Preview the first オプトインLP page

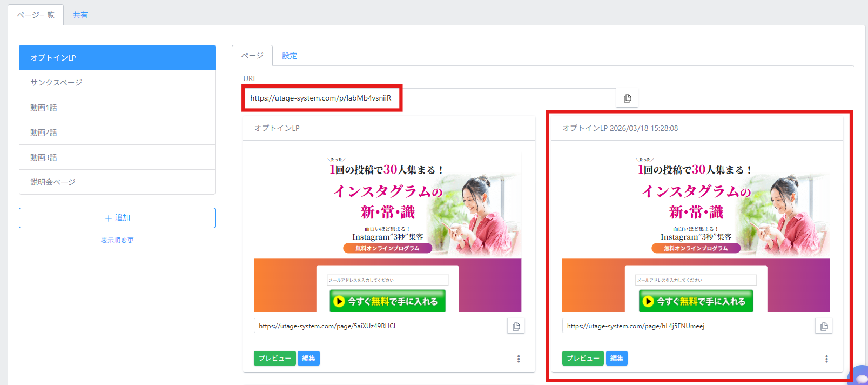click(x=274, y=359)
